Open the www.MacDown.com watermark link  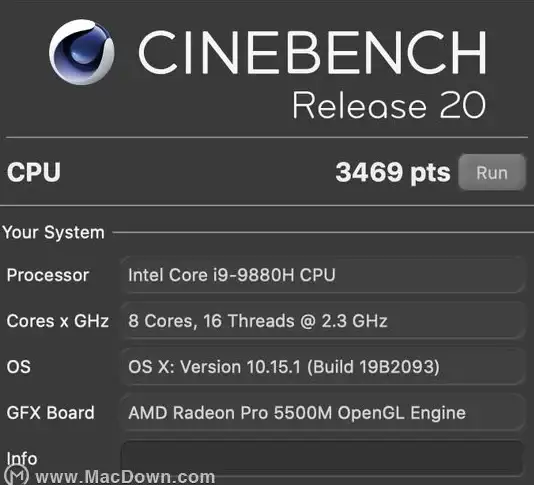point(125,476)
